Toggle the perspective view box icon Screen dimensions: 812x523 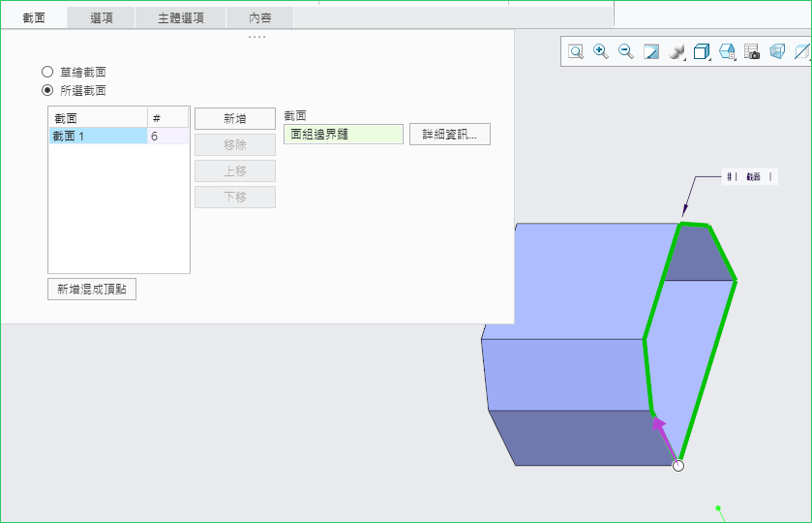[777, 52]
